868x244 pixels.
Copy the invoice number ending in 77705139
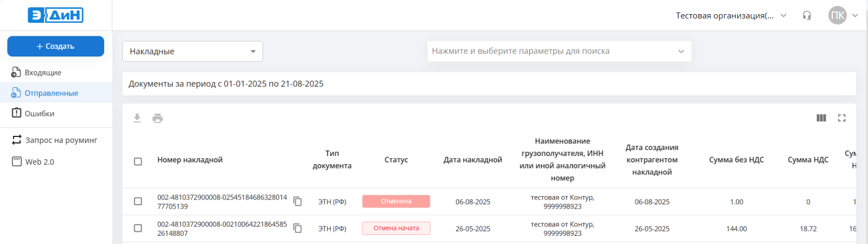coord(297,201)
